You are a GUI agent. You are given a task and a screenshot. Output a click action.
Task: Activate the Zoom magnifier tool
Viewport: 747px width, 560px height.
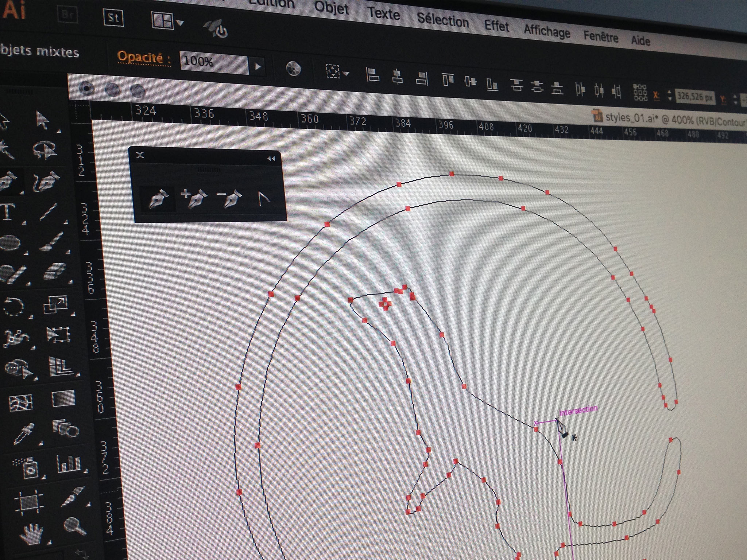click(x=75, y=526)
